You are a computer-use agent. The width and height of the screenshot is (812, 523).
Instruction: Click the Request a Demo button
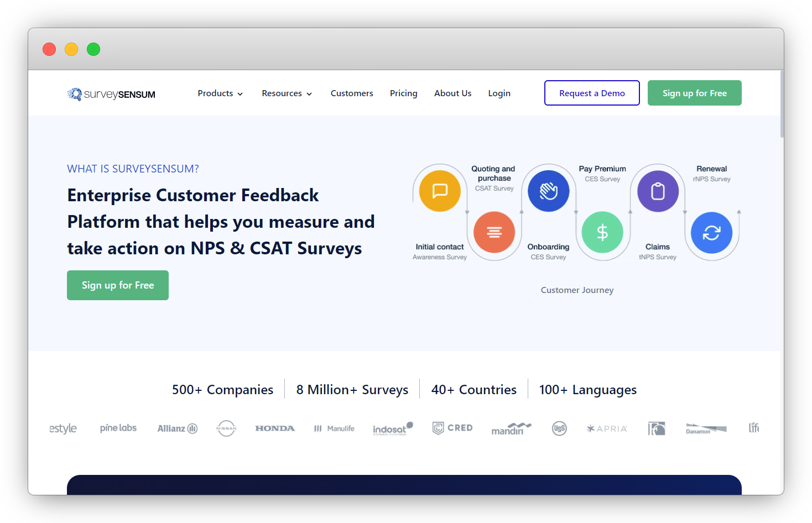(592, 93)
